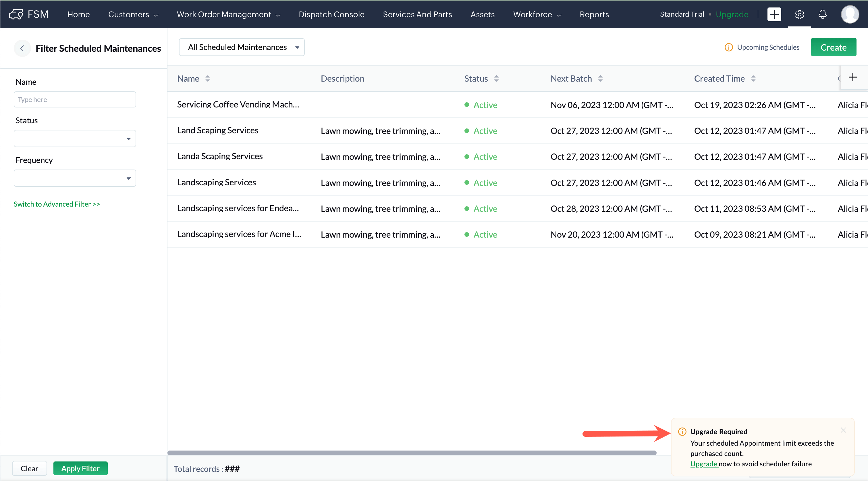This screenshot has height=481, width=868.
Task: Open the settings gear icon
Action: point(799,14)
